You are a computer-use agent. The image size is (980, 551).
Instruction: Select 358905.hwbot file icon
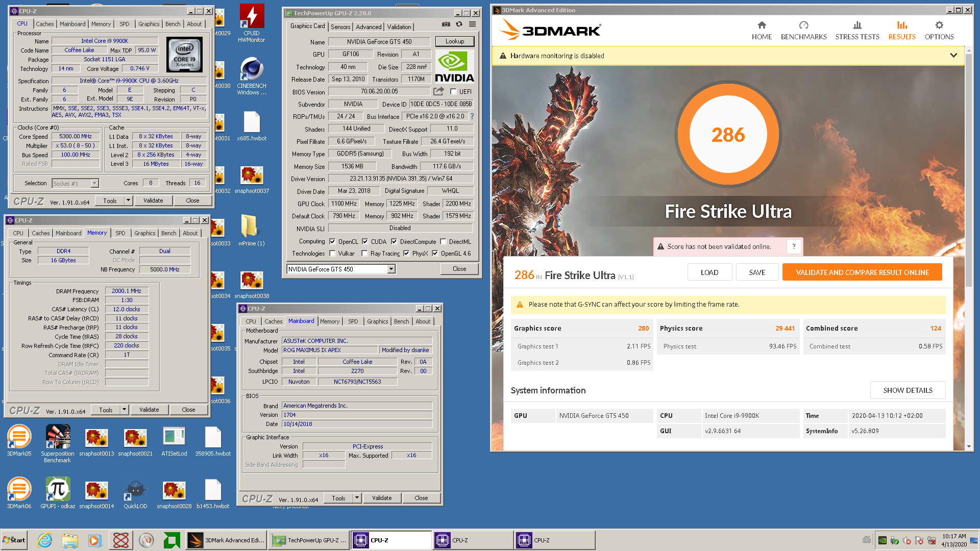pos(213,442)
